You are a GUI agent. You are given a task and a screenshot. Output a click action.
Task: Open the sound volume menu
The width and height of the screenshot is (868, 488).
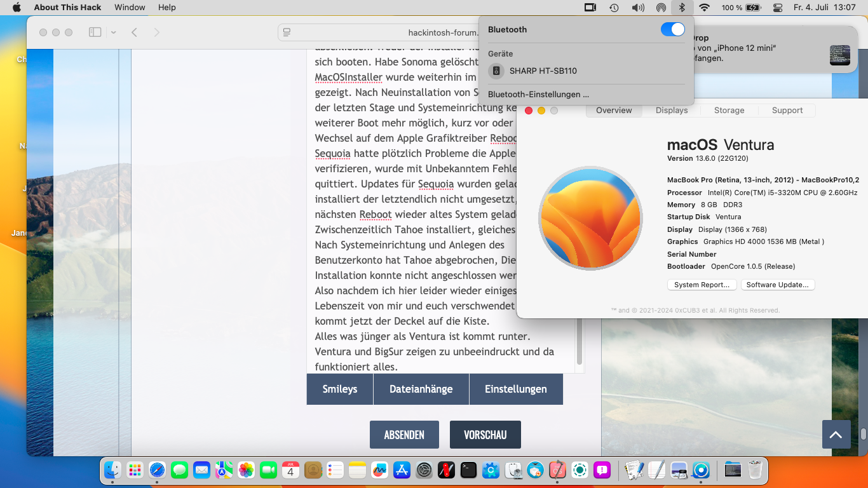pos(637,8)
